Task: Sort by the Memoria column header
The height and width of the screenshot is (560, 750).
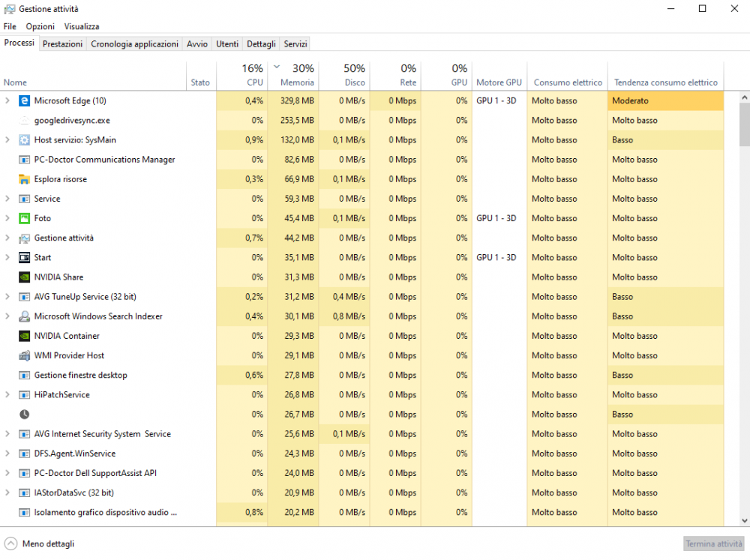Action: [x=293, y=76]
